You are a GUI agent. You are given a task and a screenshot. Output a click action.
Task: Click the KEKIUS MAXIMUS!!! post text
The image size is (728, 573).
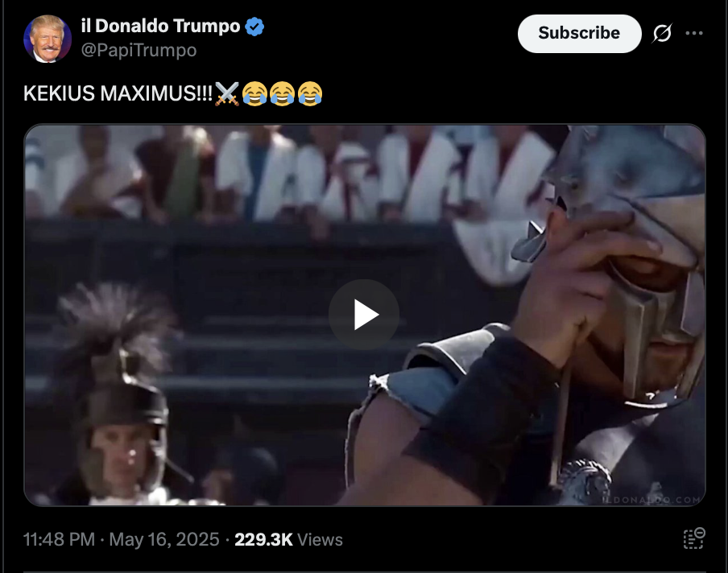coord(118,93)
